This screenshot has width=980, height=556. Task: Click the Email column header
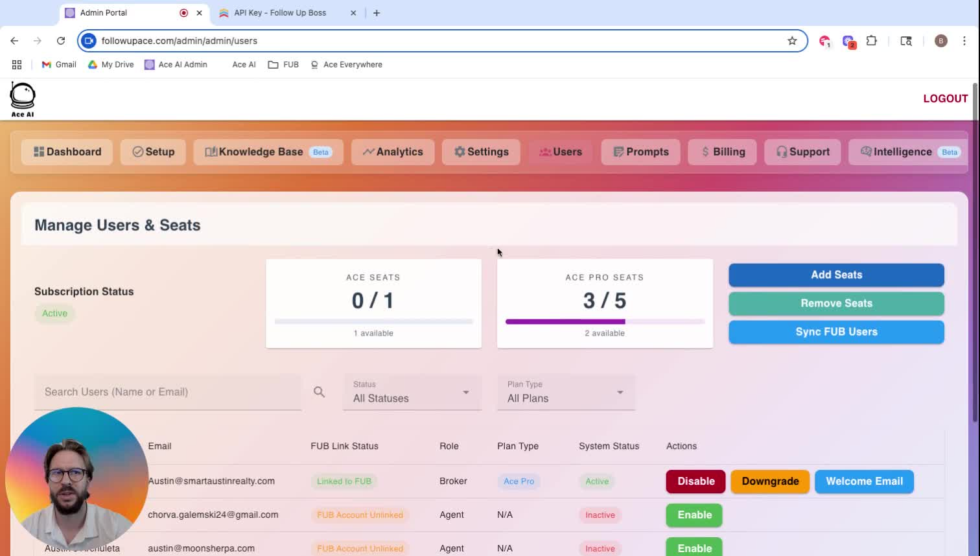tap(159, 446)
